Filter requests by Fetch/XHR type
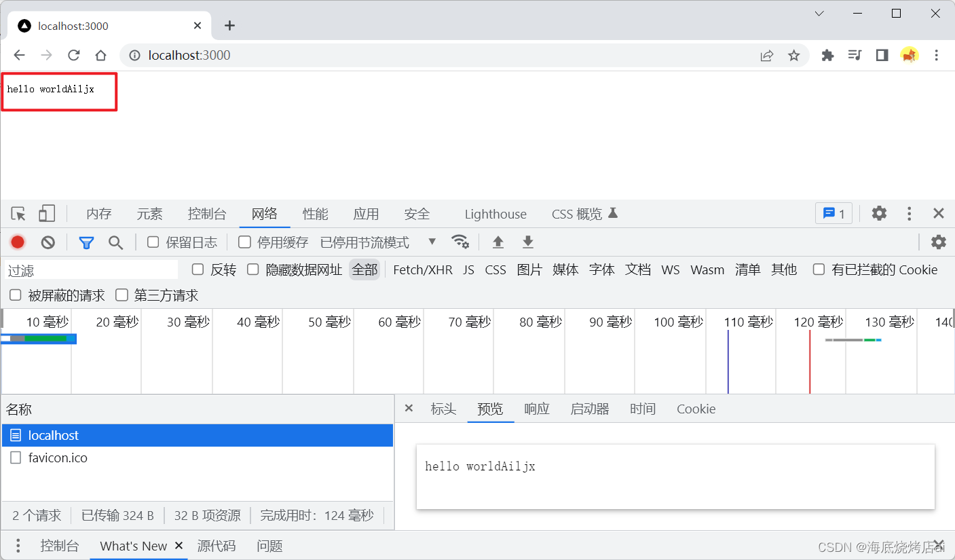 click(422, 270)
